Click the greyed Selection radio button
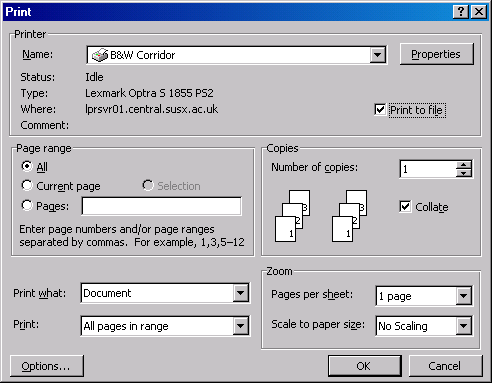This screenshot has height=383, width=492. [148, 185]
